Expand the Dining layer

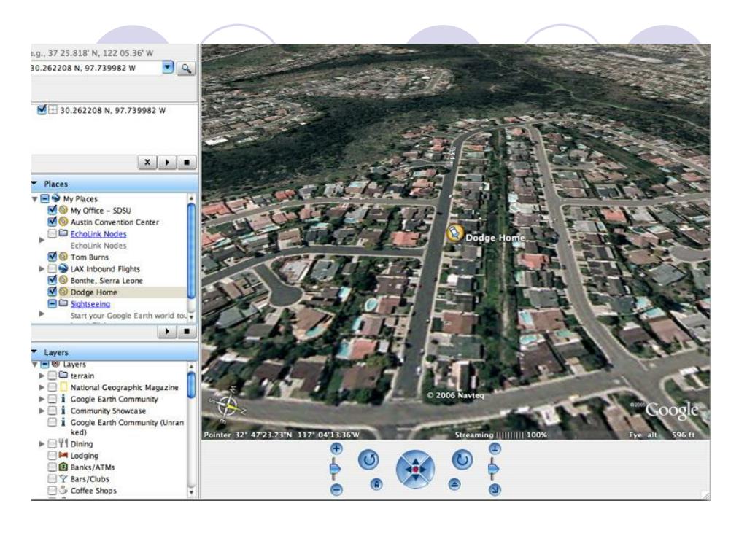click(42, 444)
